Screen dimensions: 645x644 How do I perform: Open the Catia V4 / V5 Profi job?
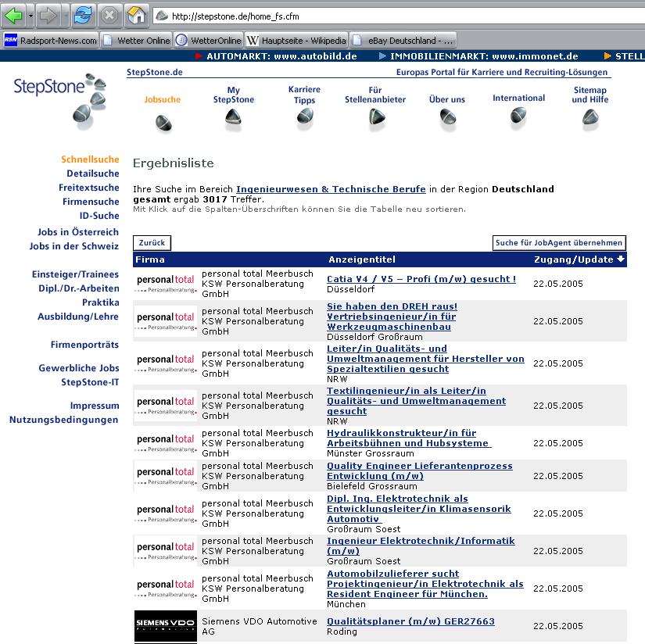(x=421, y=279)
